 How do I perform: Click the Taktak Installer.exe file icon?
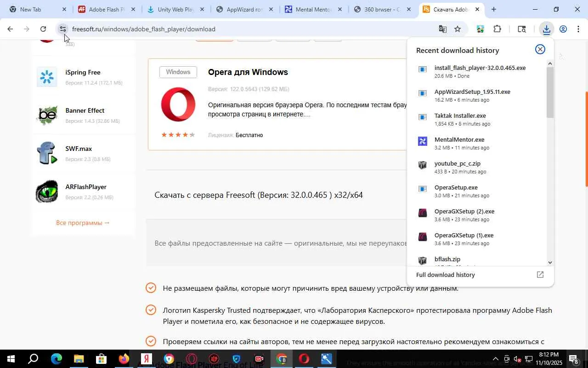[x=423, y=117]
